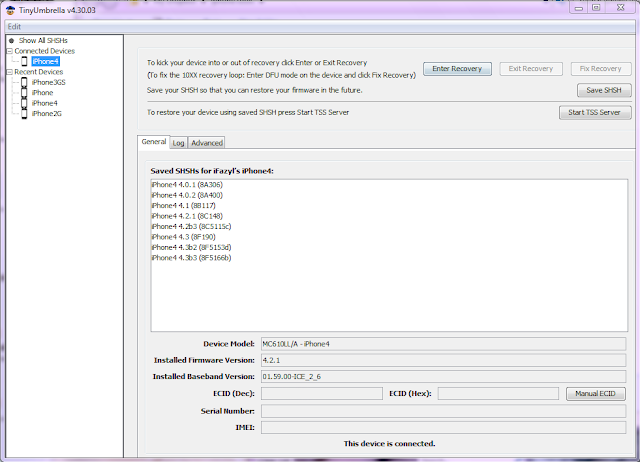Viewport: 640px width, 462px height.
Task: Select Show All SHSHs in sidebar
Action: (x=43, y=41)
